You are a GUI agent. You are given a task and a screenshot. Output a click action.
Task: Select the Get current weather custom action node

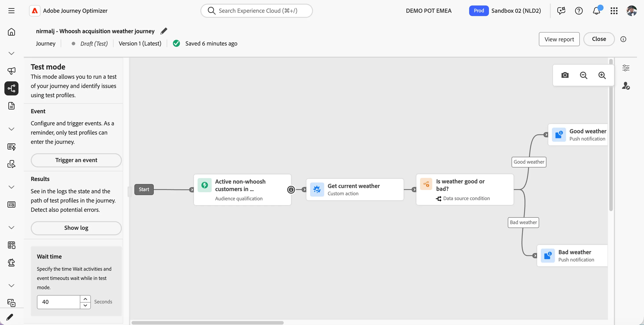355,190
